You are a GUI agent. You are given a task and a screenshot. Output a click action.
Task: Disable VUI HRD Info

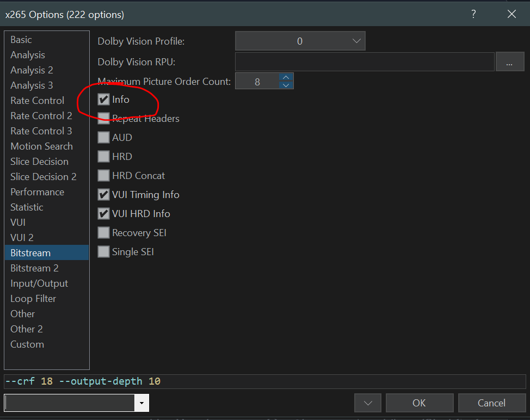[103, 213]
